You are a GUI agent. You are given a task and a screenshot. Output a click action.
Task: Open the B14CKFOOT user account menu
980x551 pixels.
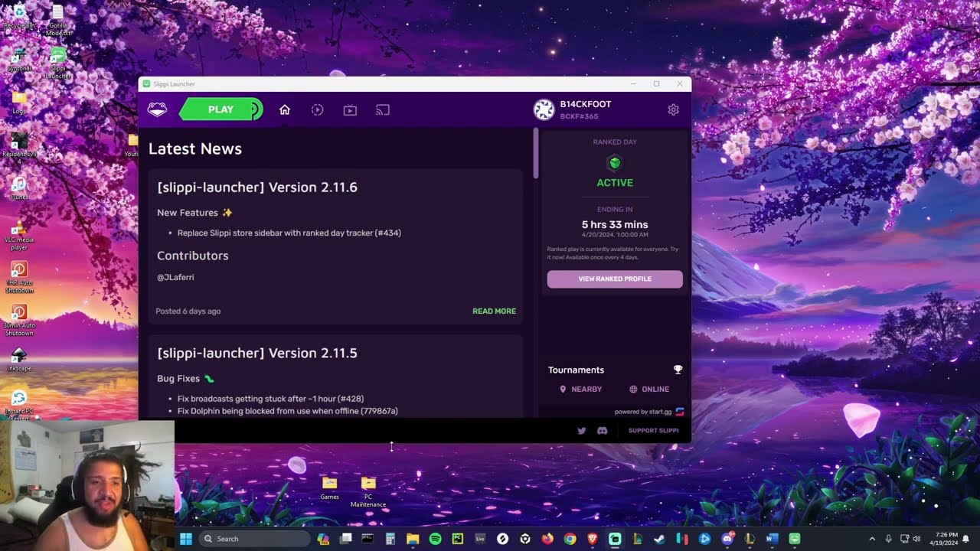[x=573, y=110]
